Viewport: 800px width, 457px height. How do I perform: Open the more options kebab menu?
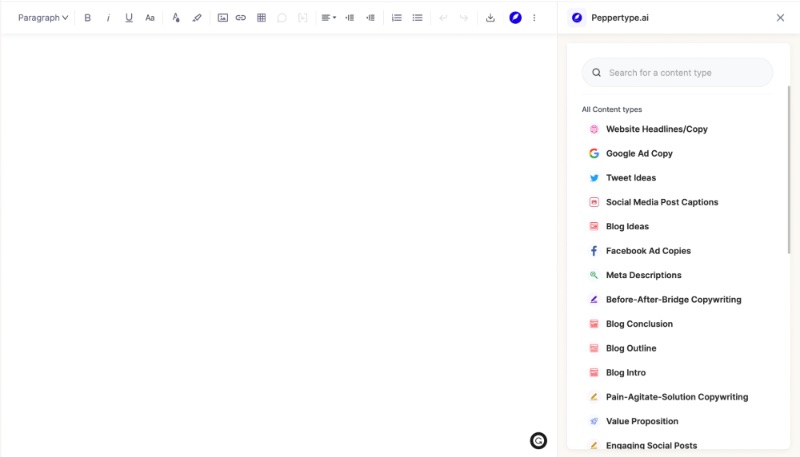point(534,18)
